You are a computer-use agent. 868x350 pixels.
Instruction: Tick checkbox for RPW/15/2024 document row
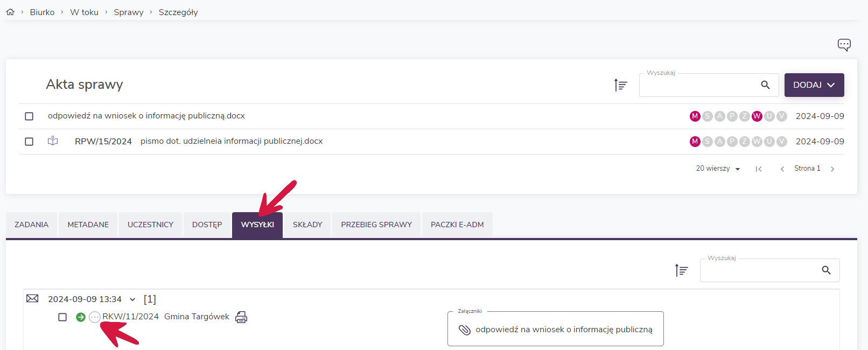pyautogui.click(x=29, y=142)
